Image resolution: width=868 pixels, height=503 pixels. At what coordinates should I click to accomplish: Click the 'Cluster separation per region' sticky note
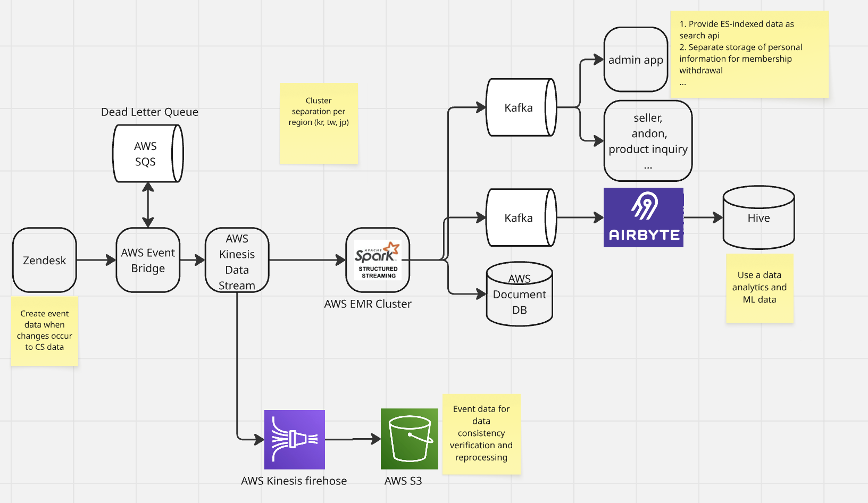[319, 123]
